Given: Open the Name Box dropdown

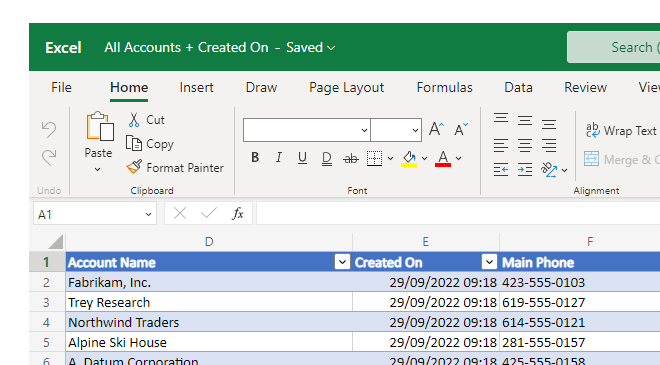Looking at the screenshot, I should point(148,214).
